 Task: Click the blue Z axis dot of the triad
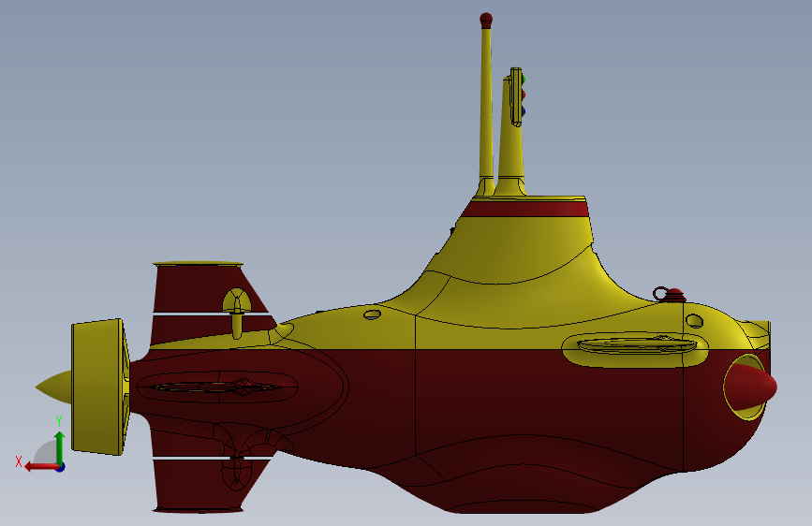(x=61, y=467)
